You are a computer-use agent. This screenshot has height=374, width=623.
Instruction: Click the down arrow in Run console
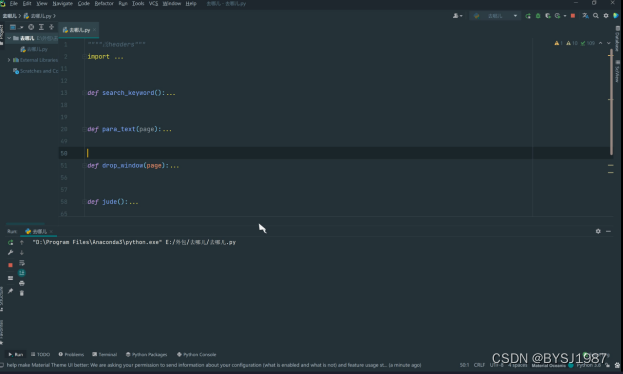point(22,252)
